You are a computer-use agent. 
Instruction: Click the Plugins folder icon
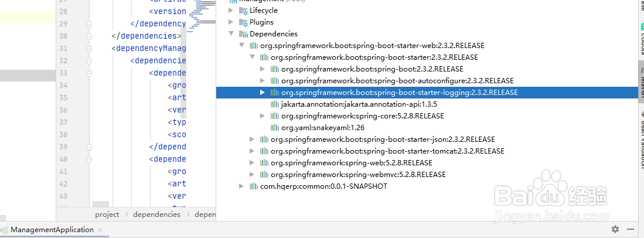[243, 22]
